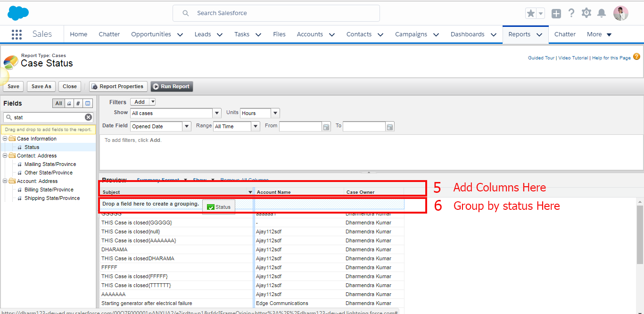This screenshot has height=314, width=644.
Task: Toggle the text fields filter
Action: pos(69,103)
